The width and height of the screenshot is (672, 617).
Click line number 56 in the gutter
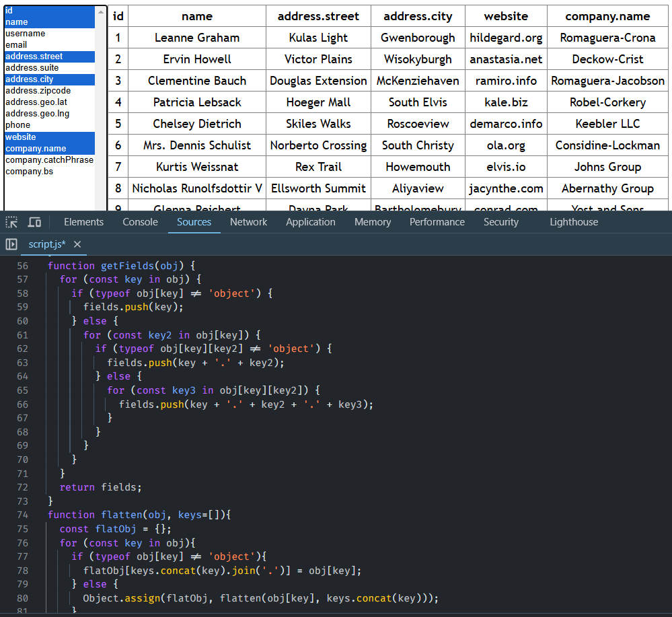tap(23, 266)
